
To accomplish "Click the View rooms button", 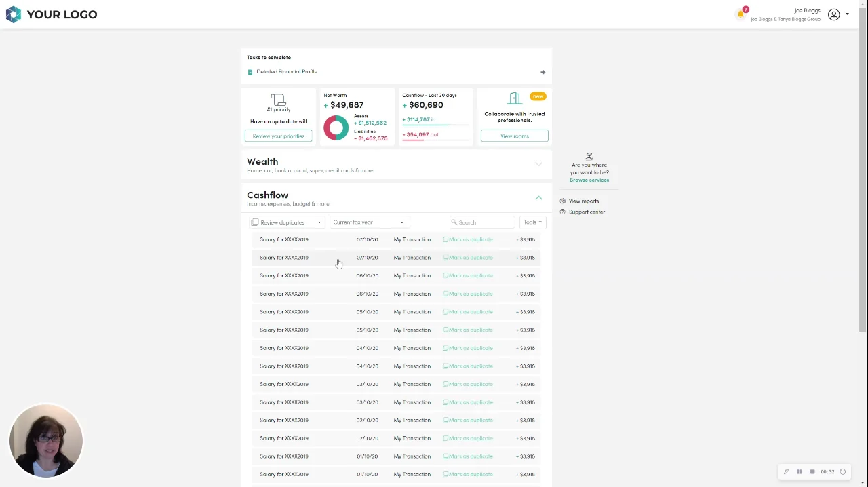I will 515,136.
